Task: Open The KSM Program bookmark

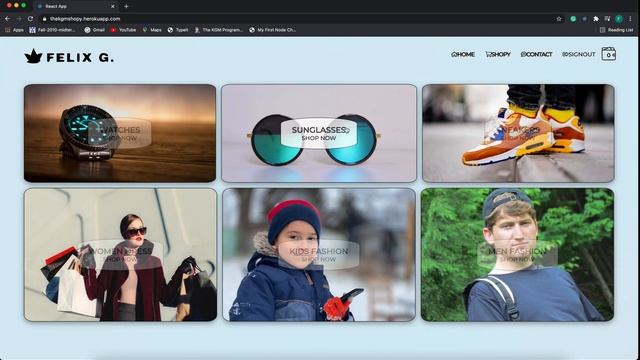Action: [x=218, y=30]
